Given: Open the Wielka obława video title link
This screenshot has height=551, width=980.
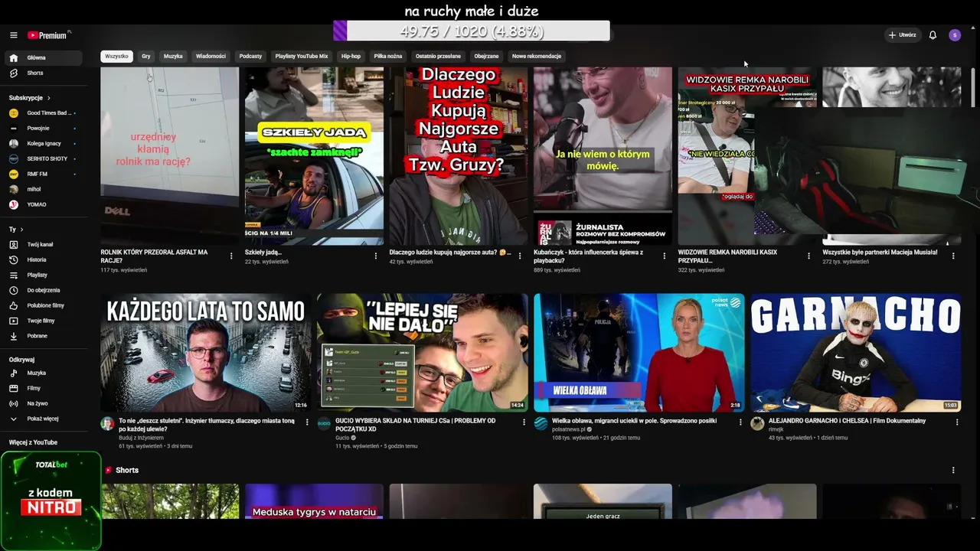Looking at the screenshot, I should [634, 421].
